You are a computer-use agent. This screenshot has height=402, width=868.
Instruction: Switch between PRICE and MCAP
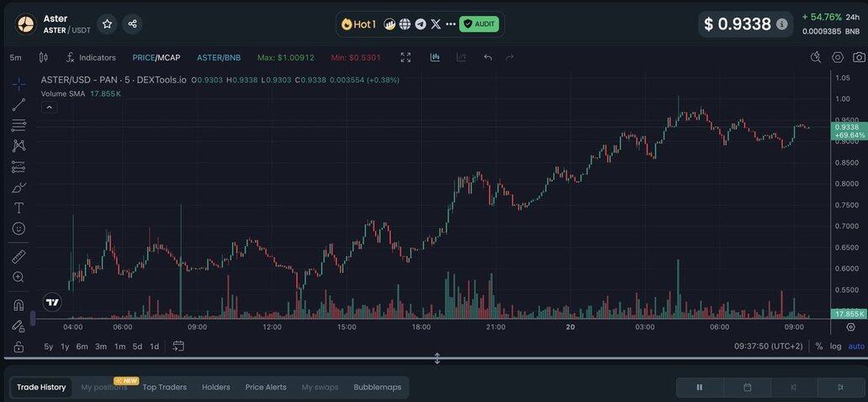[x=156, y=57]
